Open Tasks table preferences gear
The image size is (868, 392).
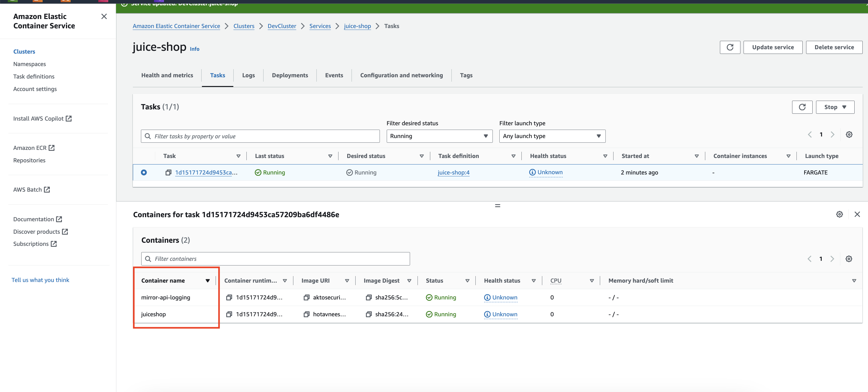tap(848, 135)
